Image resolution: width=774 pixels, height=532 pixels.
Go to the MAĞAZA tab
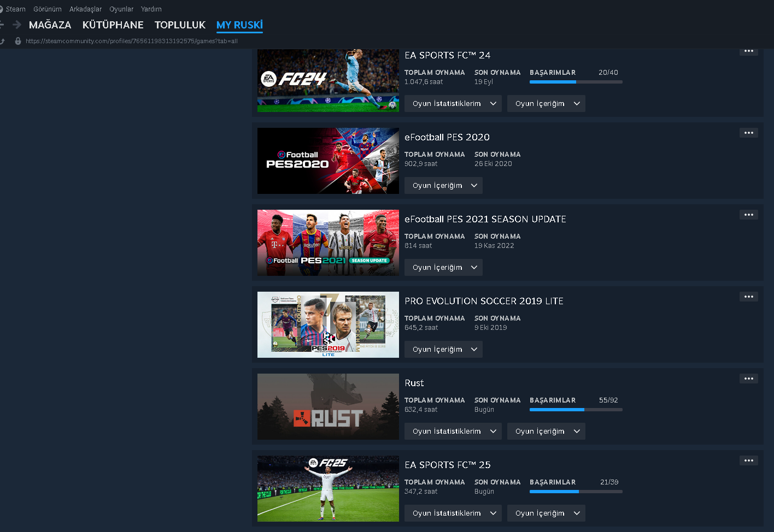pyautogui.click(x=50, y=25)
